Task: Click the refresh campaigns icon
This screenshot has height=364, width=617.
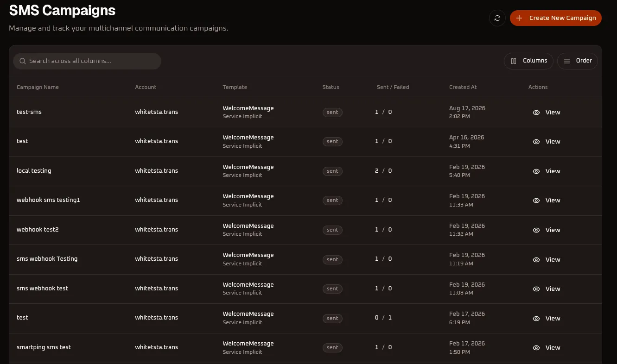Action: [497, 18]
